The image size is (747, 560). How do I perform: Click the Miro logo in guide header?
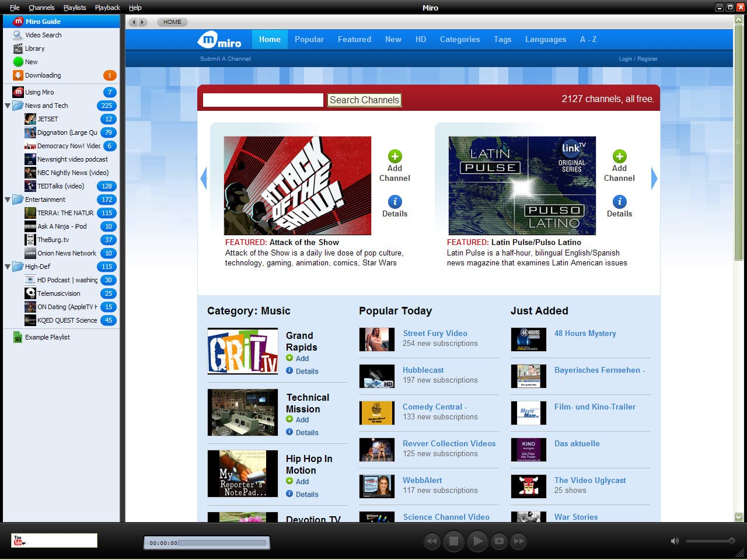219,40
